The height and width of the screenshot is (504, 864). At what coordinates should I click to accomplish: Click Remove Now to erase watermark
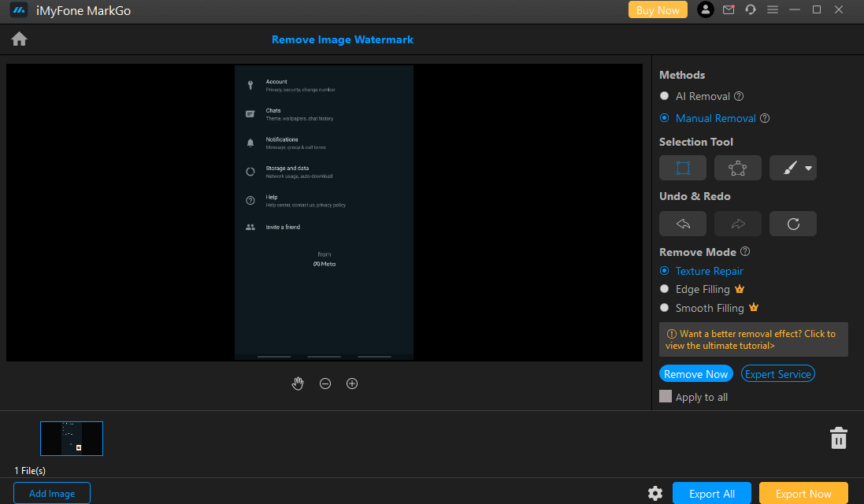coord(696,373)
